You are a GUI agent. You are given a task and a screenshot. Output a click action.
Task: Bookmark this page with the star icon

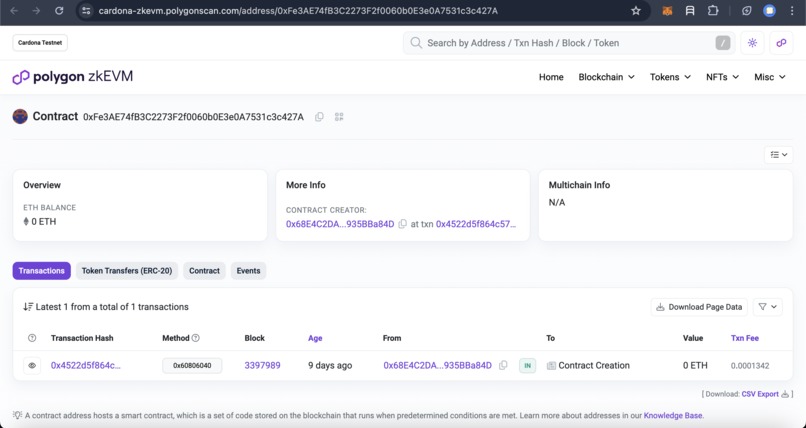coord(636,10)
